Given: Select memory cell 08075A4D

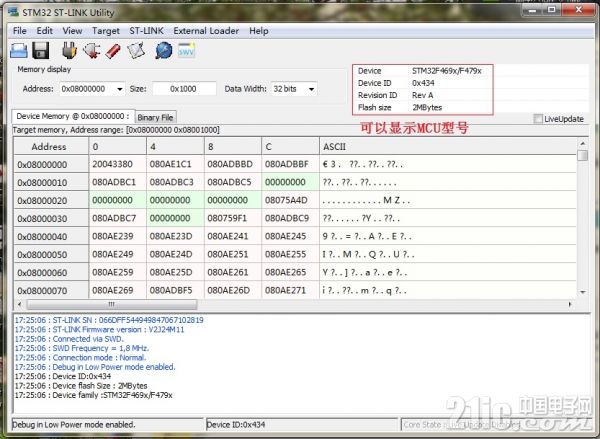Looking at the screenshot, I should 290,200.
